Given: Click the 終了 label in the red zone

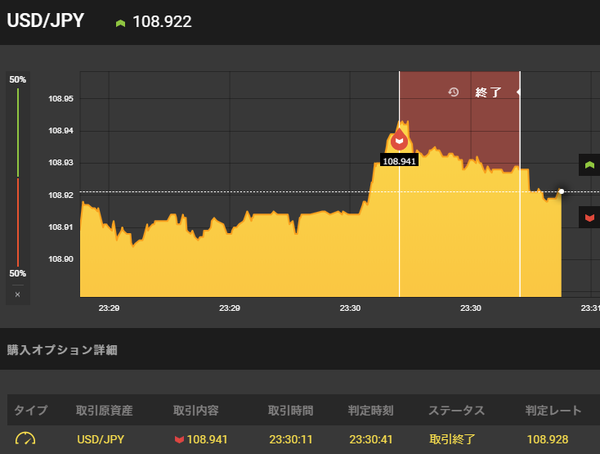Looking at the screenshot, I should (x=488, y=92).
